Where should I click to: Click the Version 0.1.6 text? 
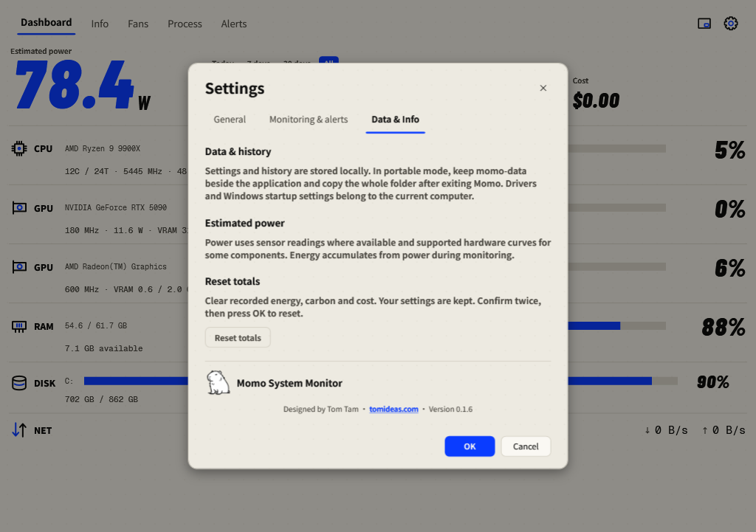click(x=450, y=409)
